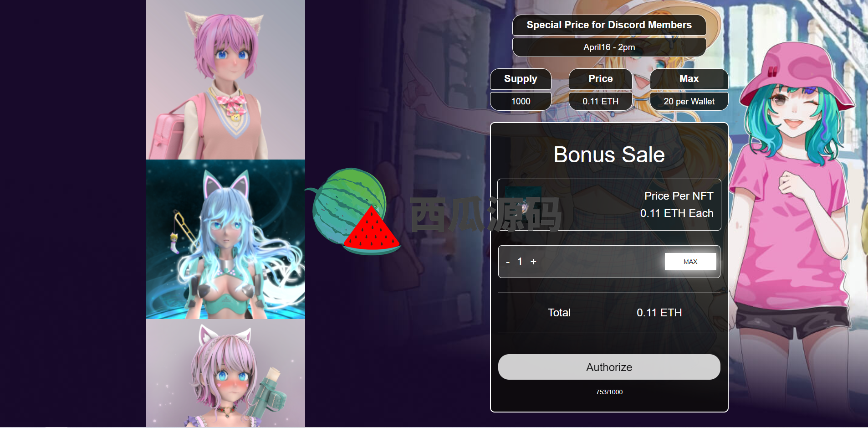868x428 pixels.
Task: Open the blushing pink-haired catgirl thumbnail
Action: (225, 373)
